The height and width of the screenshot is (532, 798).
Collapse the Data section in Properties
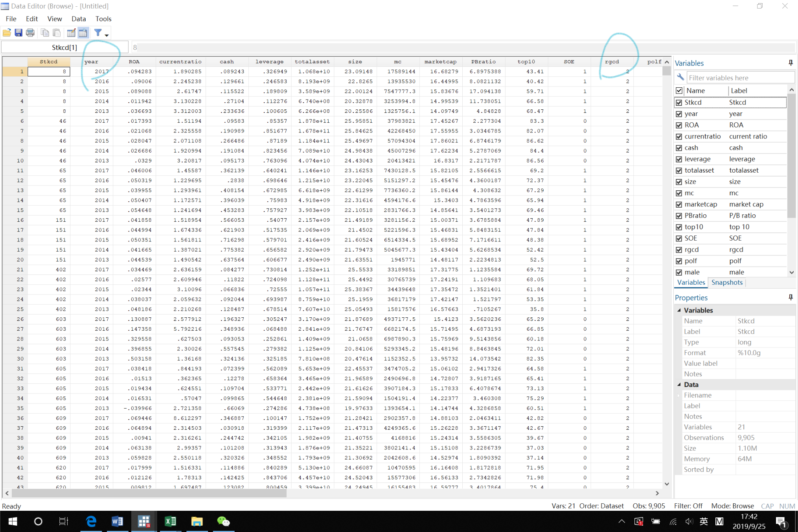pos(679,385)
